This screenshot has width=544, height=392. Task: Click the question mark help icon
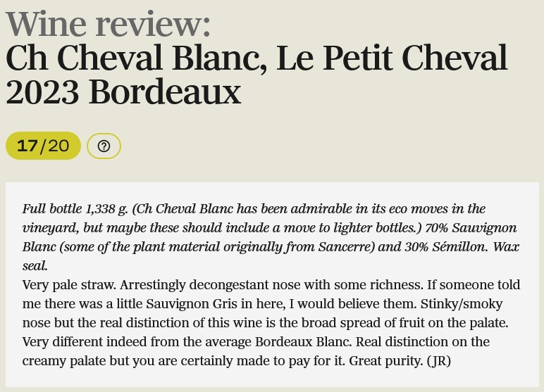click(x=104, y=146)
